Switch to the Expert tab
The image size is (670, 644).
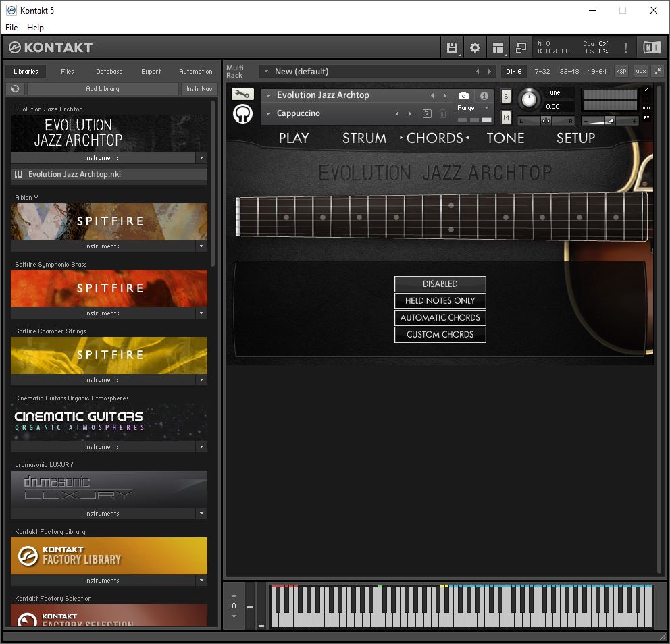tap(151, 72)
